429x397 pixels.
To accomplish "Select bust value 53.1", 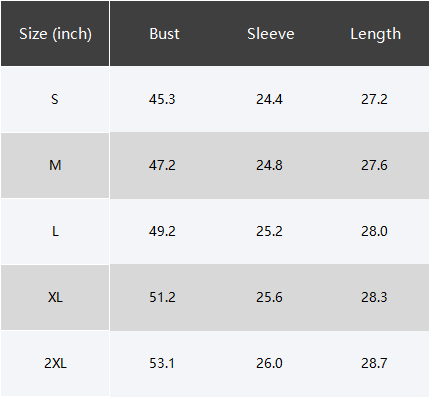I will click(162, 363).
